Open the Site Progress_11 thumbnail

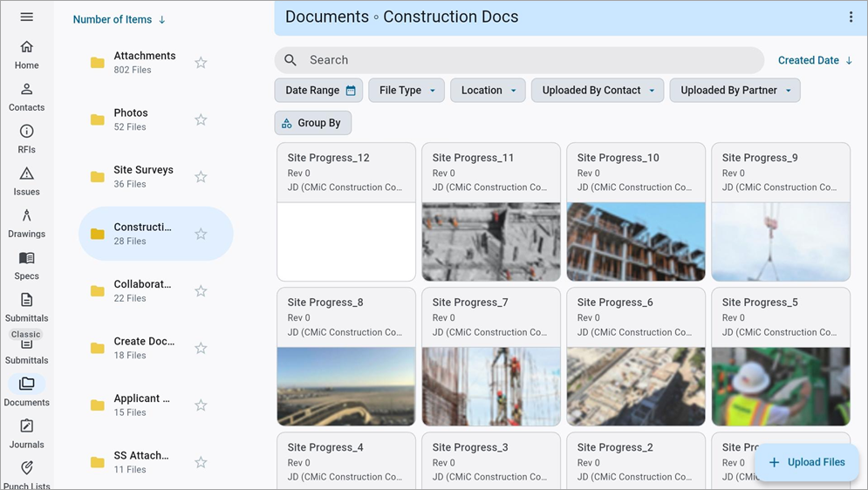click(491, 242)
